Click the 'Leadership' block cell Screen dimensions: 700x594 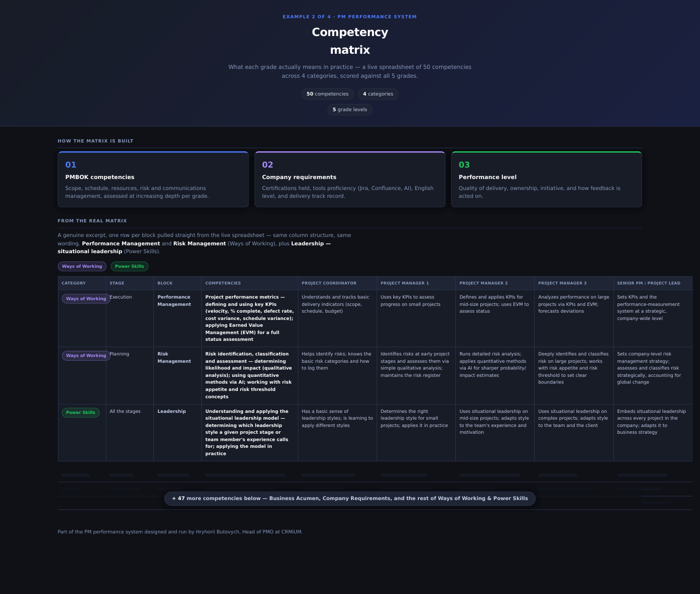177,433
